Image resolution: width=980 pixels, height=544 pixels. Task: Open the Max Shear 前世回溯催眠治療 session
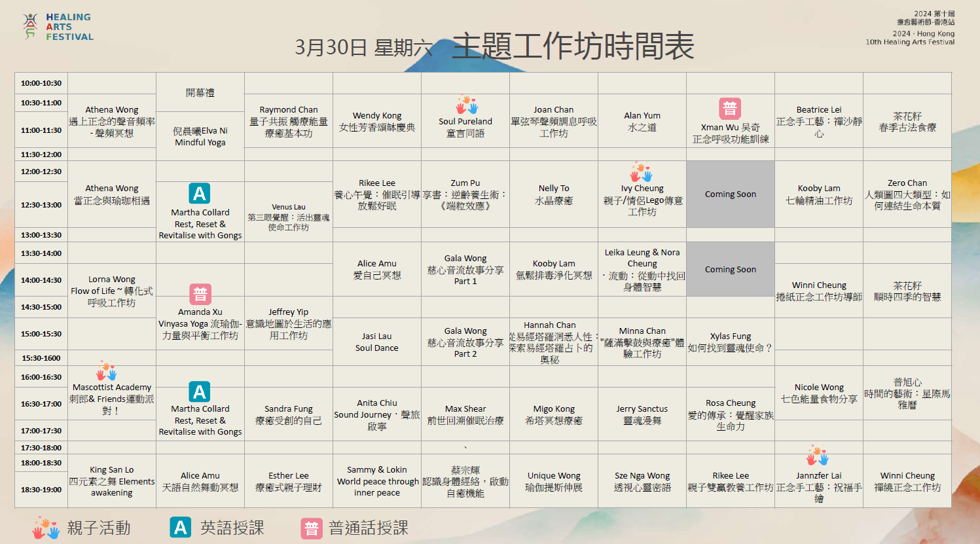click(465, 414)
